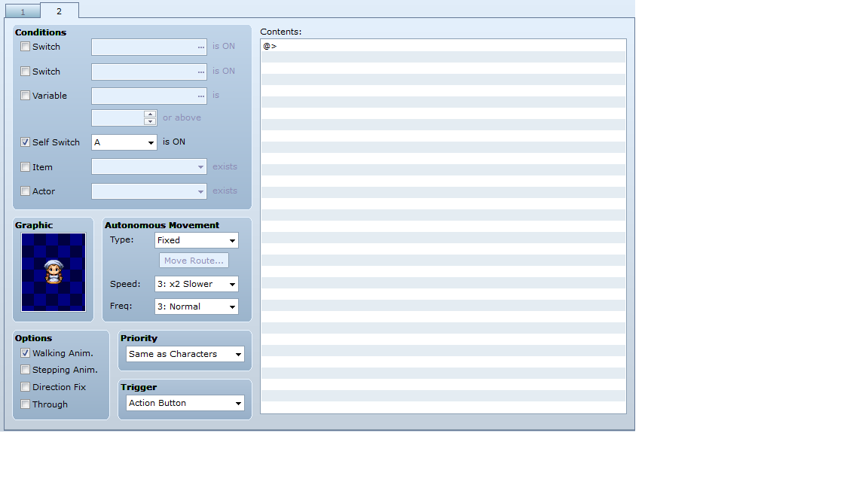Enable the Item exists condition
This screenshot has width=868, height=488.
point(25,166)
